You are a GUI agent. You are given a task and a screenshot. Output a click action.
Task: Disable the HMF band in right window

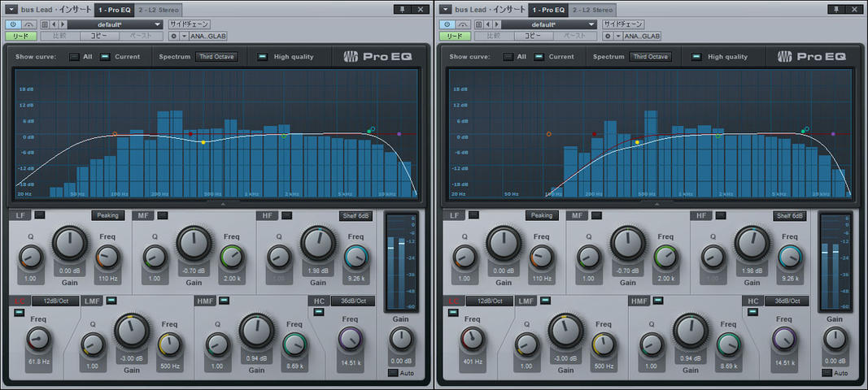[657, 300]
